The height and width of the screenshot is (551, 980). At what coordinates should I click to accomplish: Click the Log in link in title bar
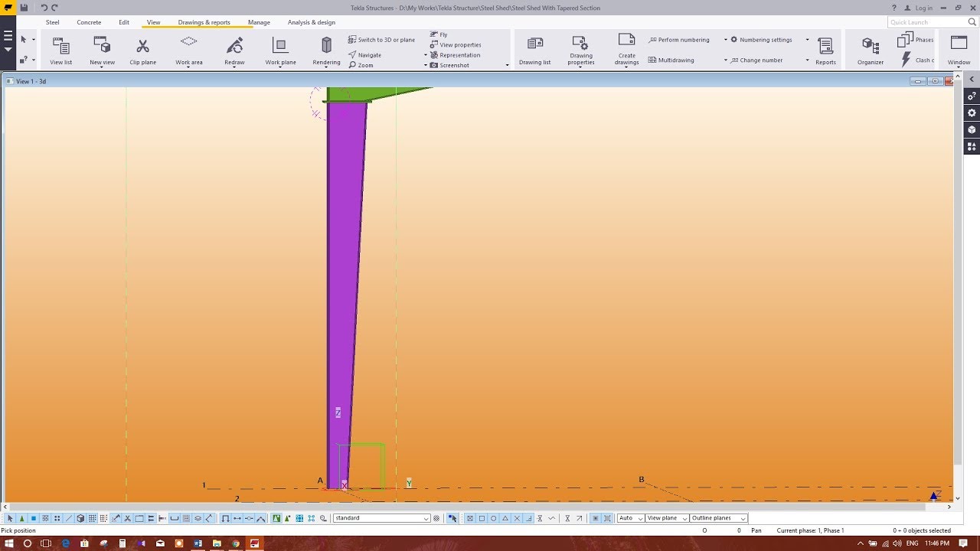pos(923,8)
